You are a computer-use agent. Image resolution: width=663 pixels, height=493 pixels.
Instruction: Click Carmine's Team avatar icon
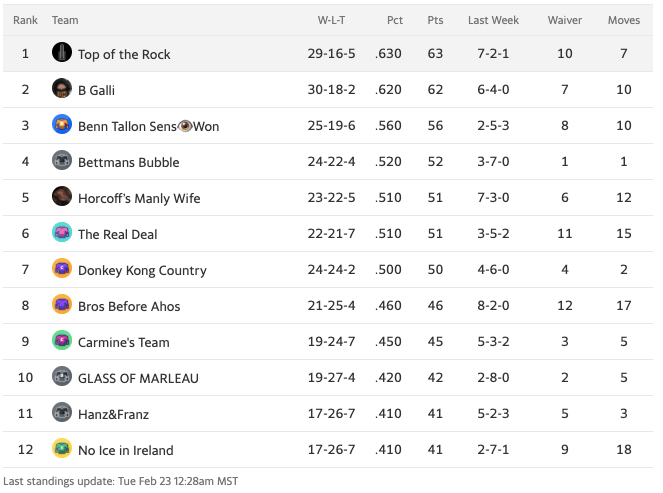pyautogui.click(x=62, y=341)
